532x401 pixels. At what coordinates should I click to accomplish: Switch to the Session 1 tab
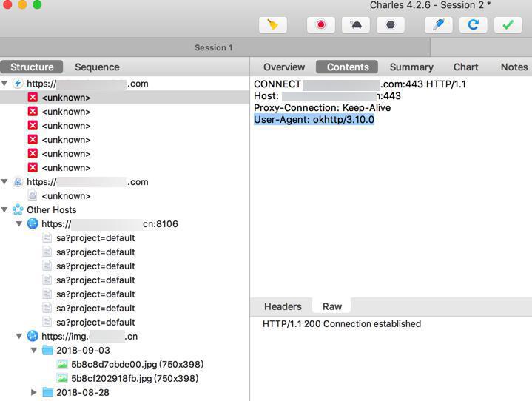pos(214,47)
